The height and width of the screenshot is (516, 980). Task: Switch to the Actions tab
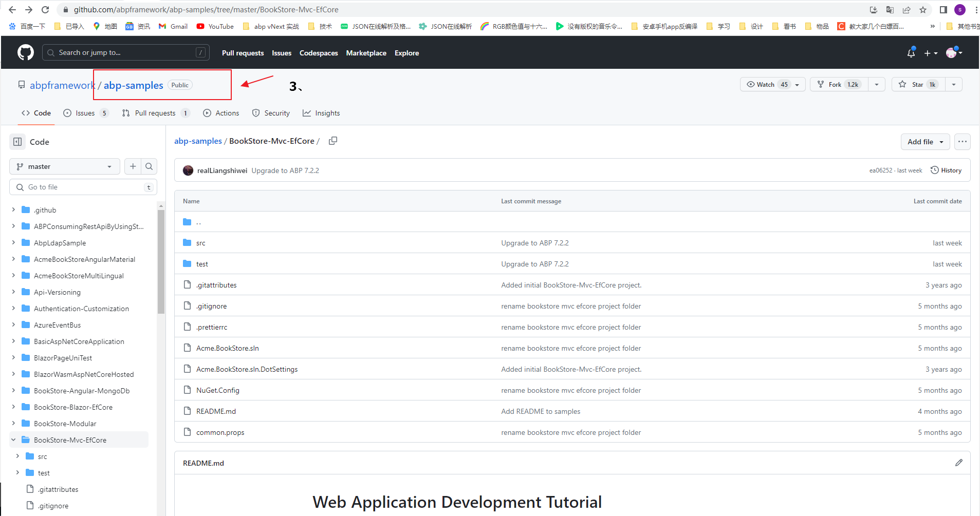pos(221,113)
